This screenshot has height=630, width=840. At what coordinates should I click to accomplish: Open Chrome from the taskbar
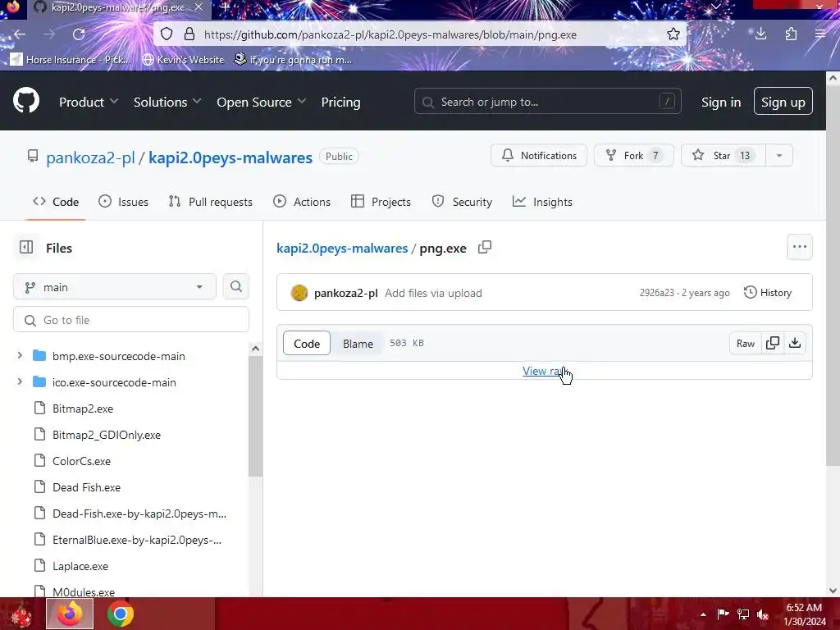coord(120,614)
